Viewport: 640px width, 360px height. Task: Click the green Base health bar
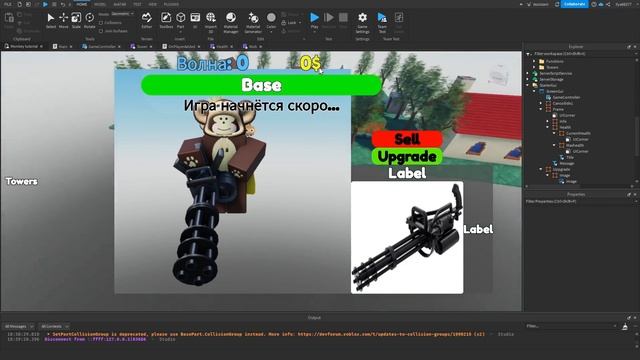pyautogui.click(x=261, y=85)
